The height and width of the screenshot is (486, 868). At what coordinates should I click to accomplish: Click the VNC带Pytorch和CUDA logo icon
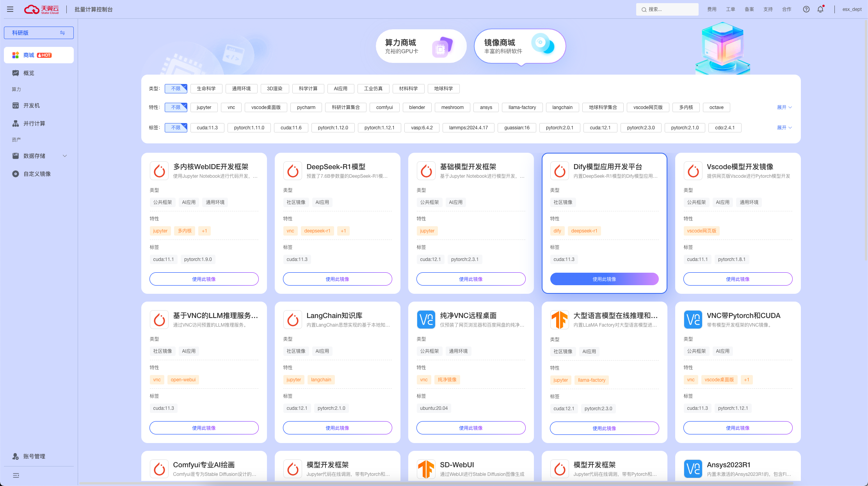point(693,320)
